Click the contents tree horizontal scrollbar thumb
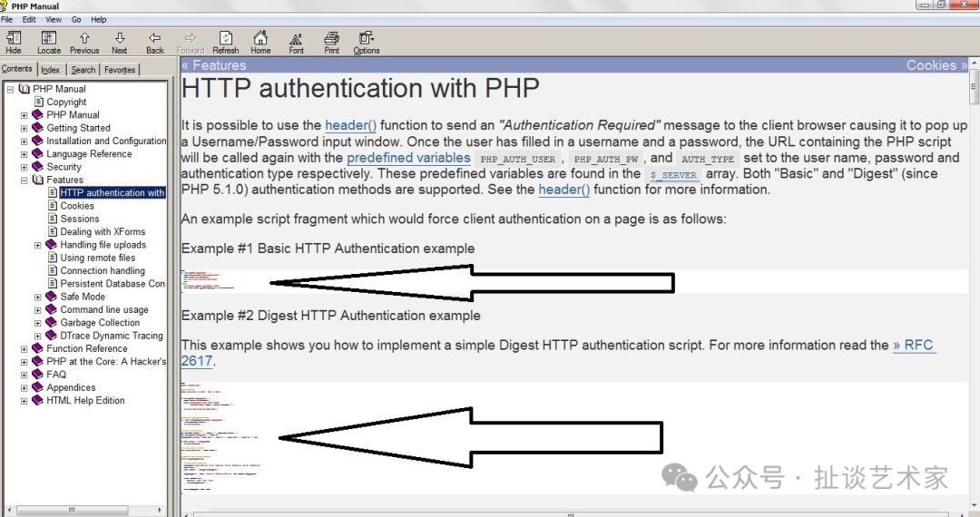 [x=72, y=510]
